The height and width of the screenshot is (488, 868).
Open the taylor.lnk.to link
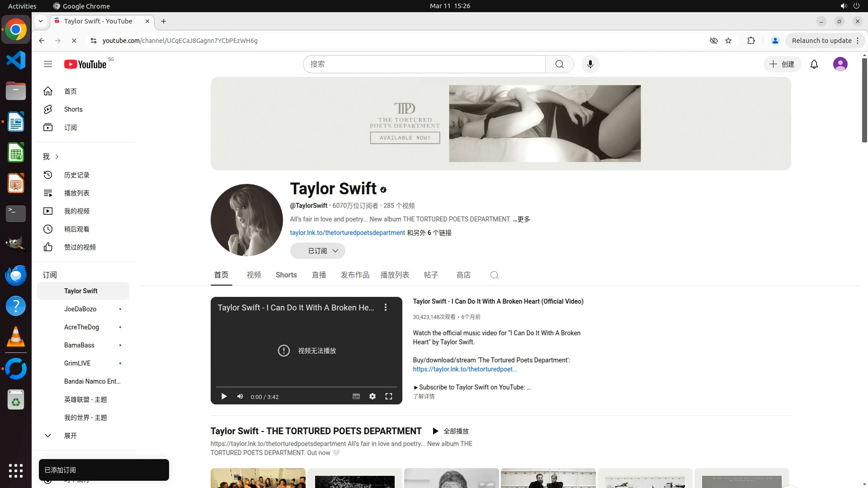tap(347, 233)
